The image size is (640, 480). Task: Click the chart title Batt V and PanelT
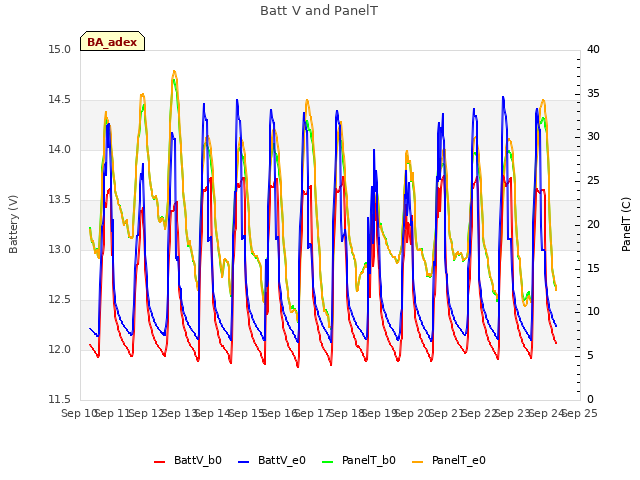coord(319,11)
